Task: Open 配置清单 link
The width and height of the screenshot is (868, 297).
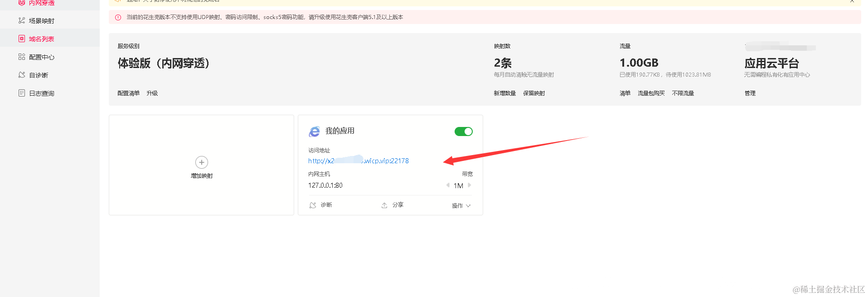Action: [x=129, y=93]
